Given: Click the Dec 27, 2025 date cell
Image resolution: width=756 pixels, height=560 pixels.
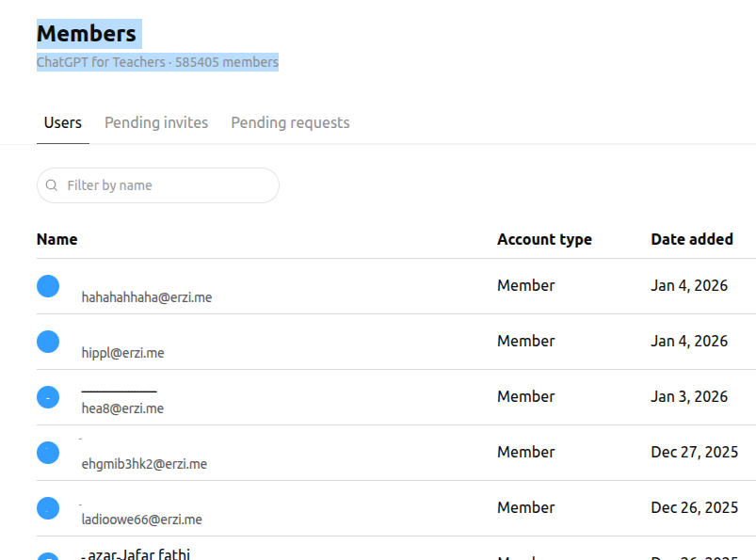Looking at the screenshot, I should tap(694, 452).
